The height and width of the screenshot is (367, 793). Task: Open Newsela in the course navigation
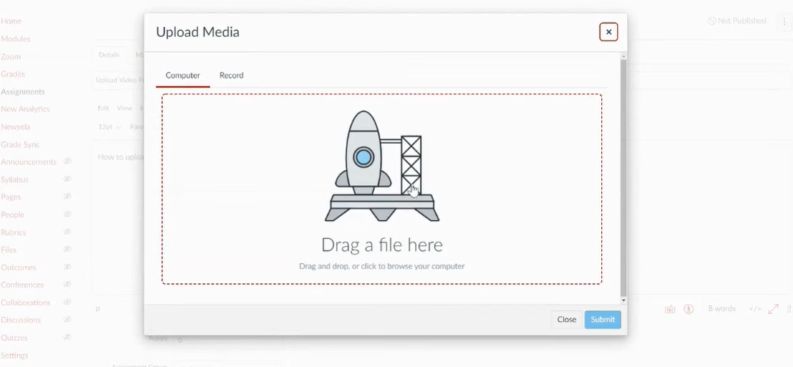tap(16, 127)
